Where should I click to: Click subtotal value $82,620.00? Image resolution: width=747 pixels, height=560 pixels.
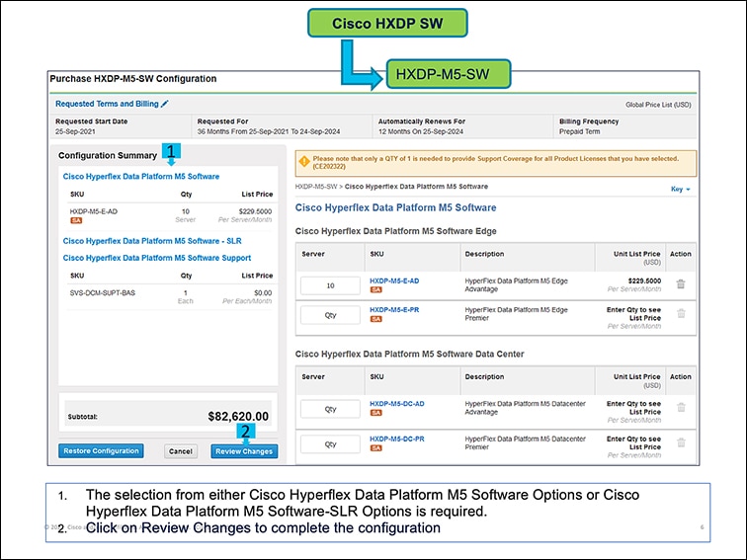coord(238,416)
